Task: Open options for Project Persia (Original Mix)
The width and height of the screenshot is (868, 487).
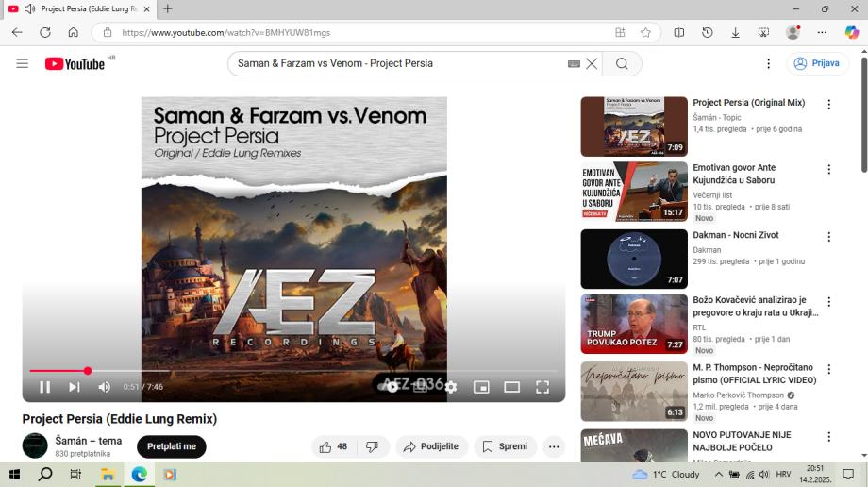Action: [828, 104]
